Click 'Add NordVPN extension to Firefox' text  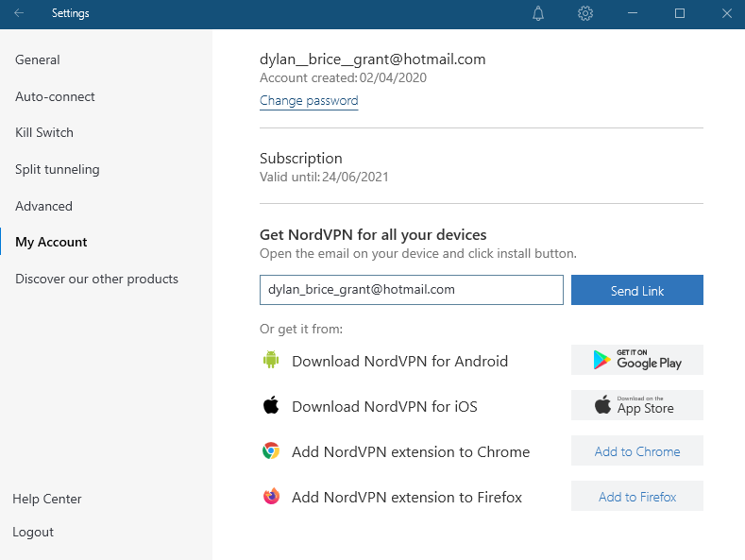point(407,498)
